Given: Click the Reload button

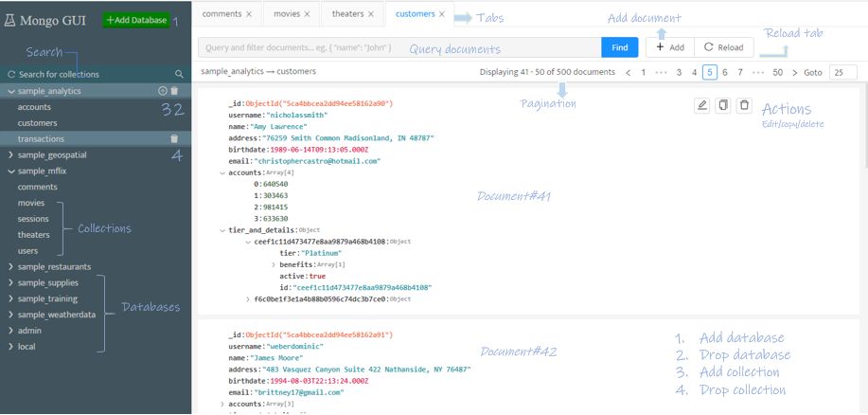Looking at the screenshot, I should coord(723,47).
